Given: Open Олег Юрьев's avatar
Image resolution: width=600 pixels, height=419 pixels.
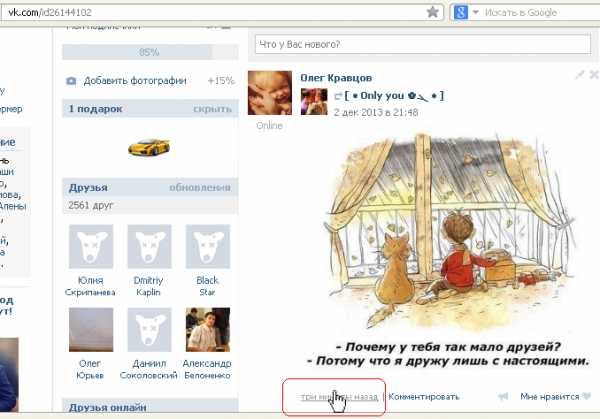Looking at the screenshot, I should (x=91, y=329).
